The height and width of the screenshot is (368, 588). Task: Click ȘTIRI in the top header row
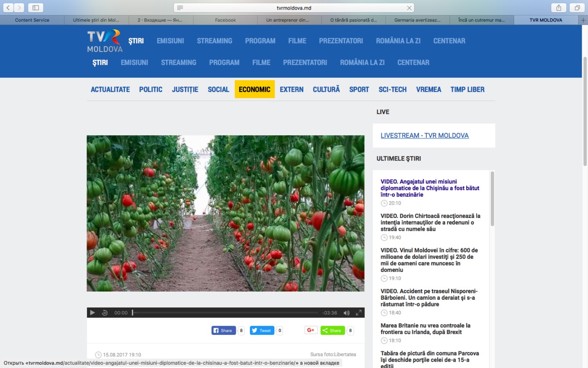[136, 40]
